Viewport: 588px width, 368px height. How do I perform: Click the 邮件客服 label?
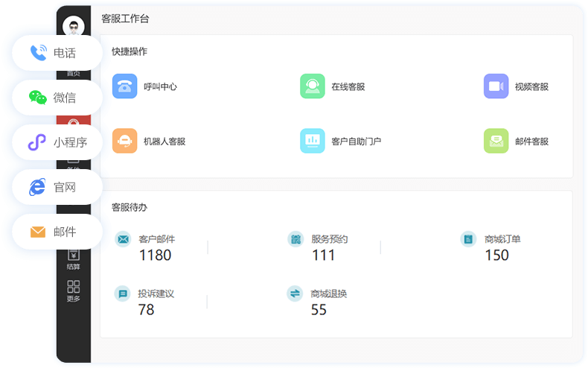531,142
